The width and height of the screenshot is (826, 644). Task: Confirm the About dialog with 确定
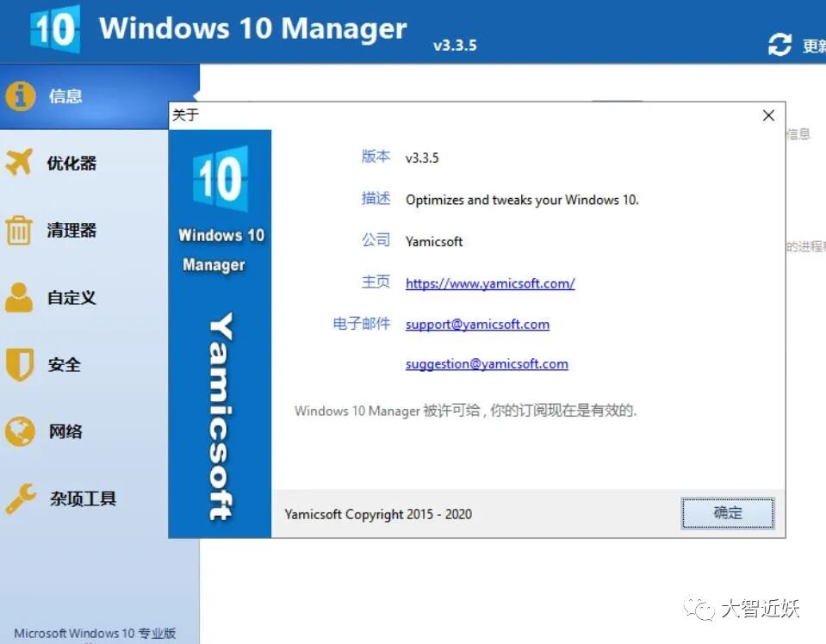pos(728,513)
